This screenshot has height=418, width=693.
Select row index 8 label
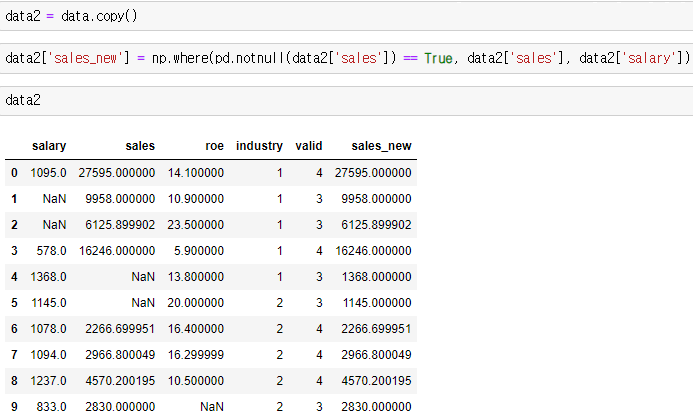pyautogui.click(x=14, y=381)
